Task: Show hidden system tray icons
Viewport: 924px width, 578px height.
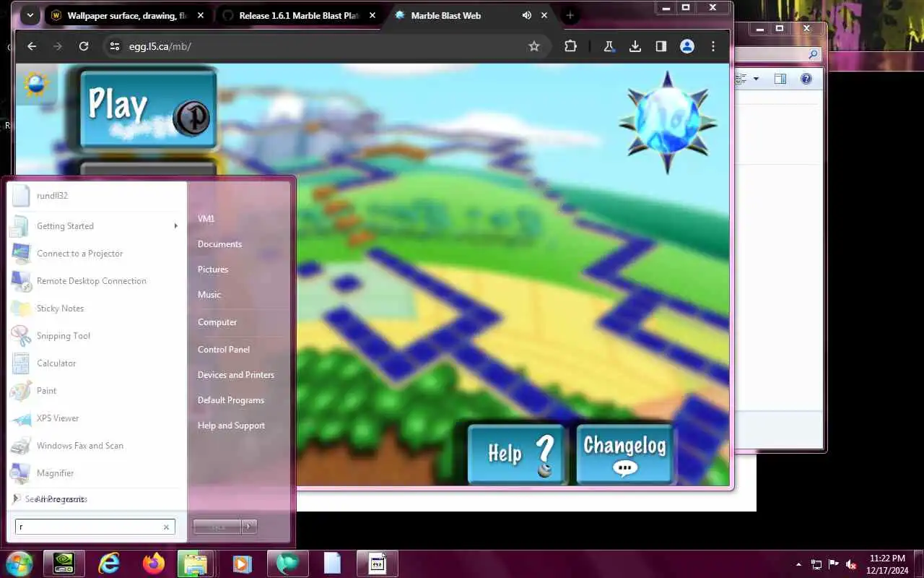Action: (x=798, y=564)
